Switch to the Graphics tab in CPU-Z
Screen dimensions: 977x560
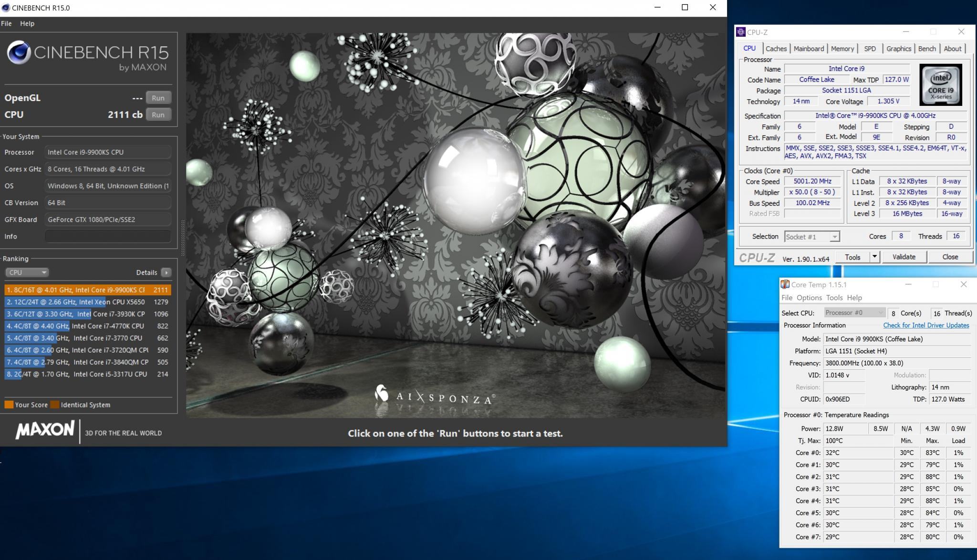898,49
